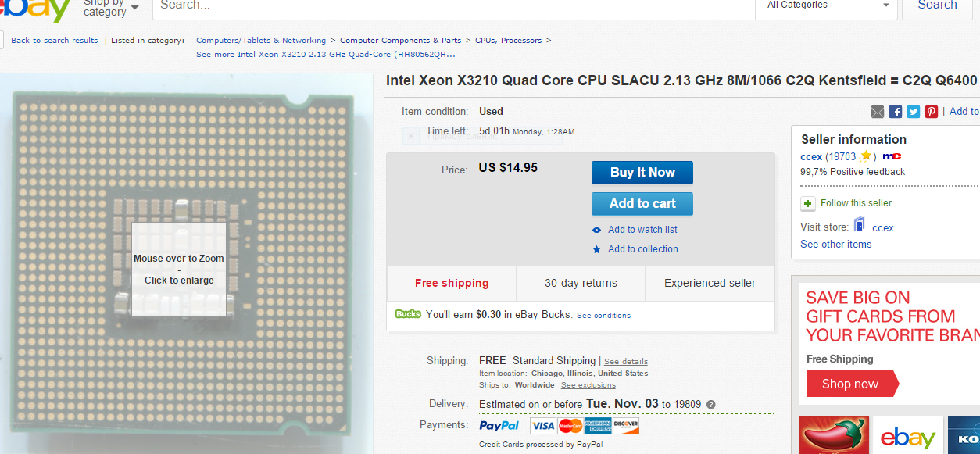Screen dimensions: 980x454
Task: Open the CPUs, Processors breadcrumb
Action: point(510,41)
